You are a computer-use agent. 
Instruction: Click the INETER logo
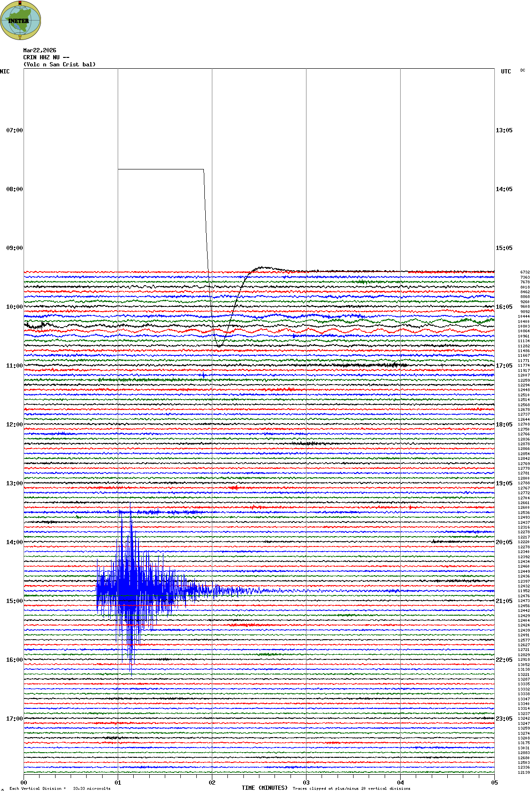point(21,20)
